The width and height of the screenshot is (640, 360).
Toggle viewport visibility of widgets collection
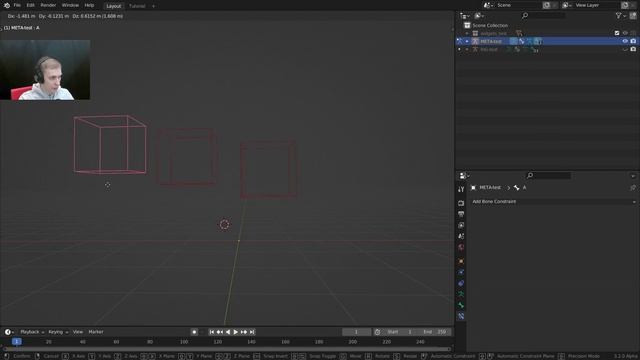(625, 33)
